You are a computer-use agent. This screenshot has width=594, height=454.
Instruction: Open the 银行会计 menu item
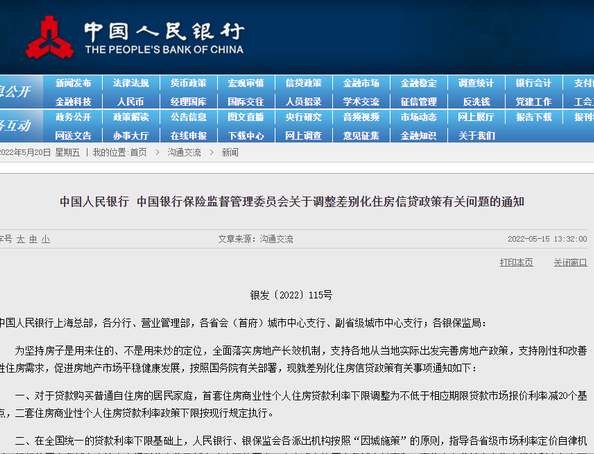pyautogui.click(x=534, y=83)
